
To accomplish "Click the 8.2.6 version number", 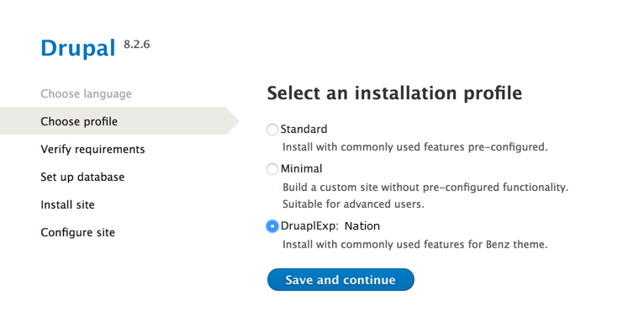I will pyautogui.click(x=137, y=45).
